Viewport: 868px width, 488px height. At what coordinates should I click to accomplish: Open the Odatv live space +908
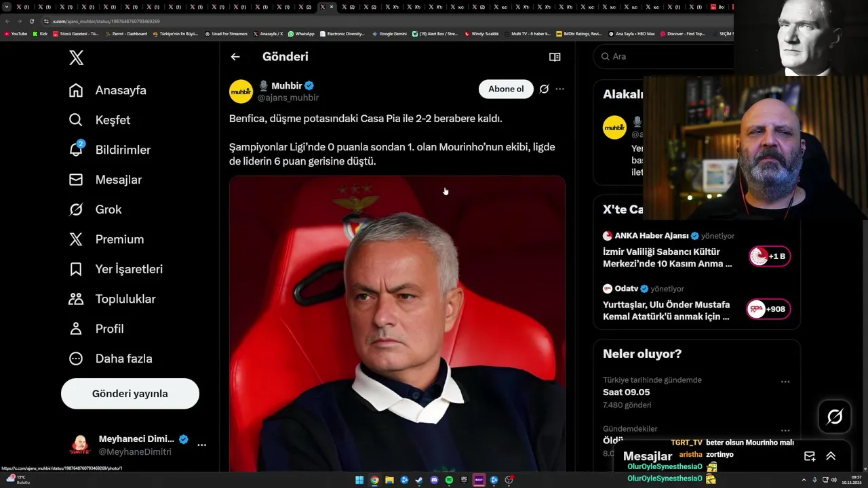[769, 309]
